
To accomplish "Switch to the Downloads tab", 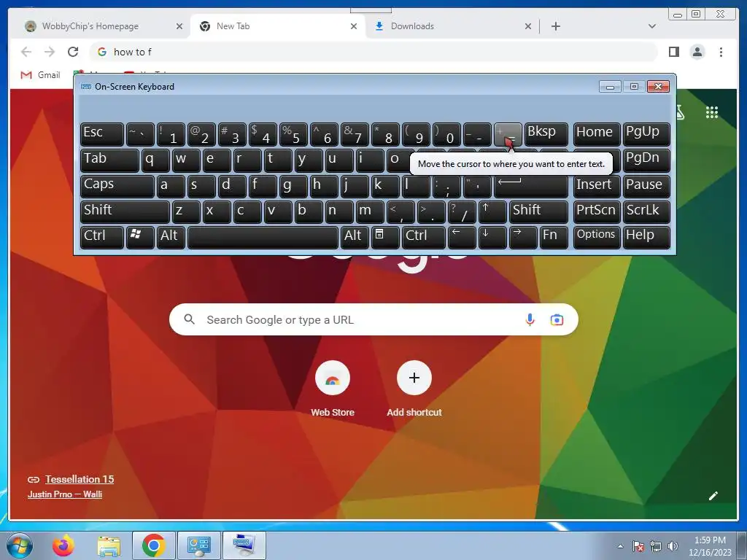I will [413, 26].
